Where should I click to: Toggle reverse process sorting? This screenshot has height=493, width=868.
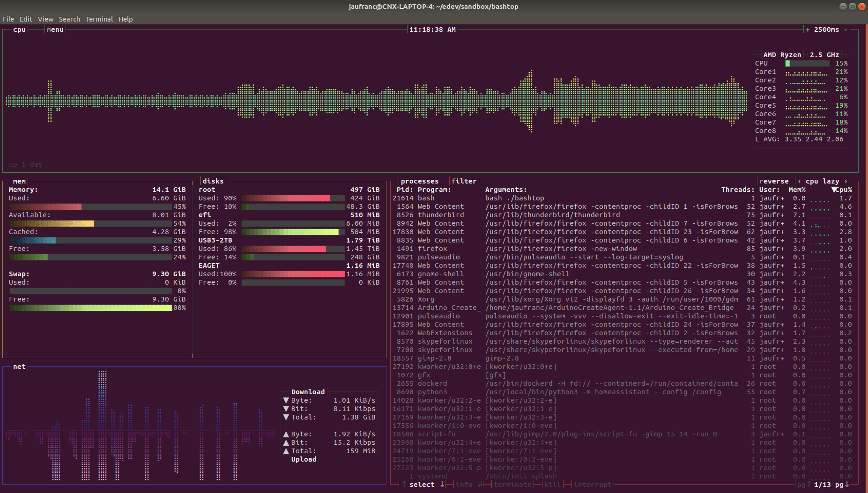click(x=775, y=181)
